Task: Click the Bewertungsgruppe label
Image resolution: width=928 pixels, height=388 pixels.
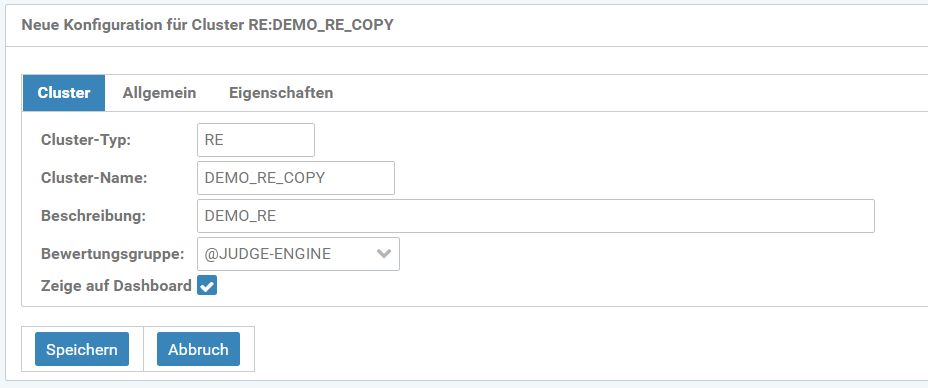Action: 113,254
